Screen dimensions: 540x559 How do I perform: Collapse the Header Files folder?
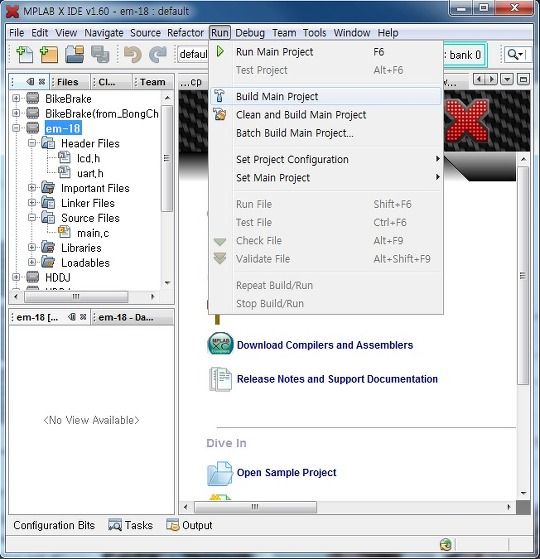(x=32, y=143)
